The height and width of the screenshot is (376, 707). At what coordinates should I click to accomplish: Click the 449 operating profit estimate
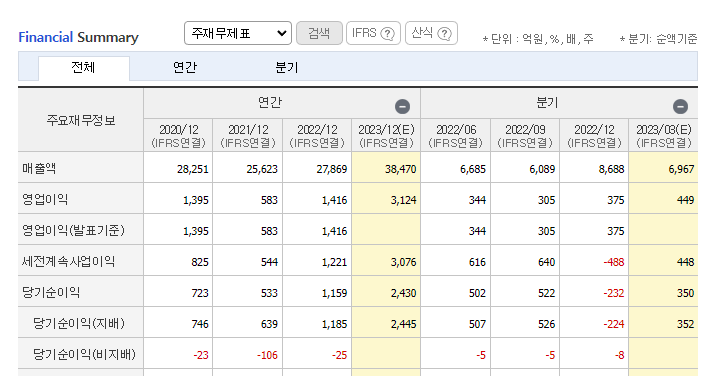685,201
